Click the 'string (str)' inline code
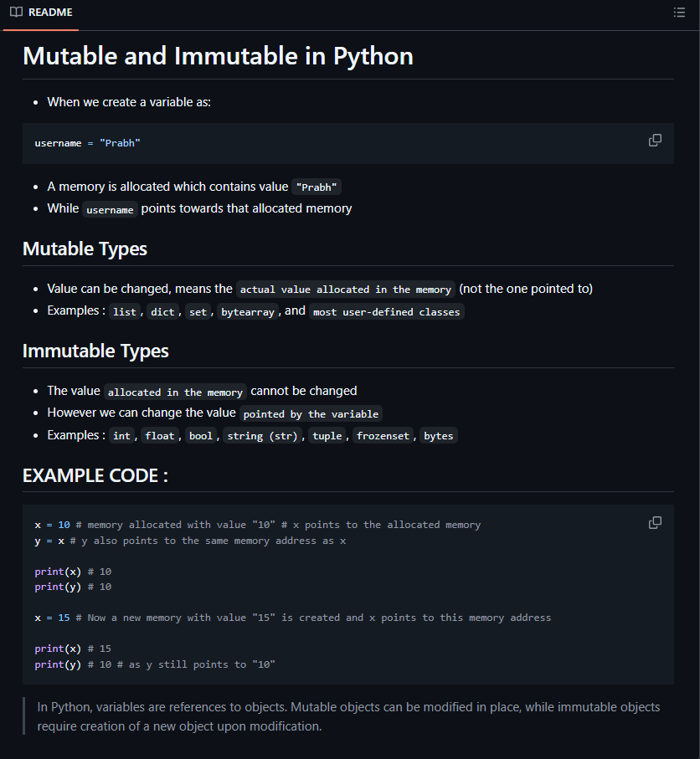The height and width of the screenshot is (759, 700). tap(263, 436)
